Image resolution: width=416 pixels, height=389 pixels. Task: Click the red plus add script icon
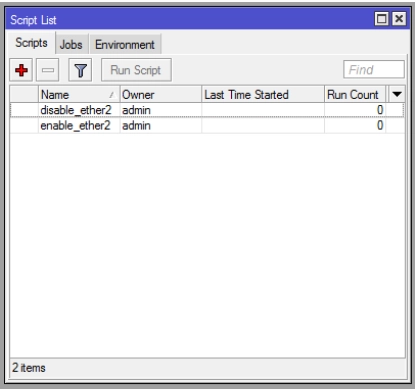(x=21, y=70)
